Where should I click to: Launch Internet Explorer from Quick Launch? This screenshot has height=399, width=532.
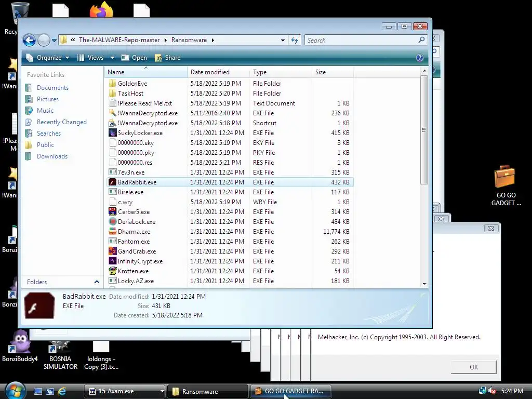click(x=62, y=391)
